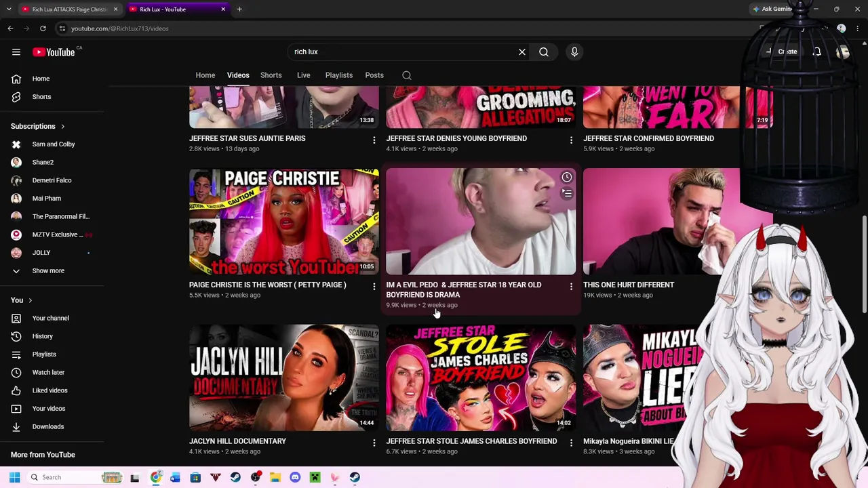Switch to the channel Playlists tab

pos(338,75)
